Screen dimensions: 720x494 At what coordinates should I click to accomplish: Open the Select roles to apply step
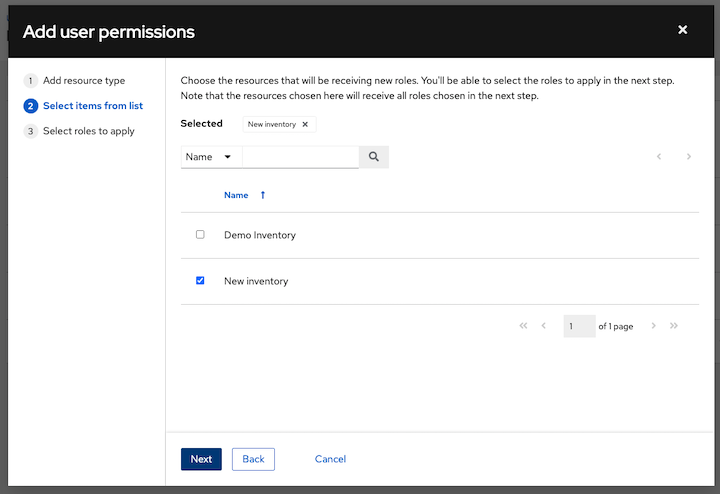coord(88,131)
